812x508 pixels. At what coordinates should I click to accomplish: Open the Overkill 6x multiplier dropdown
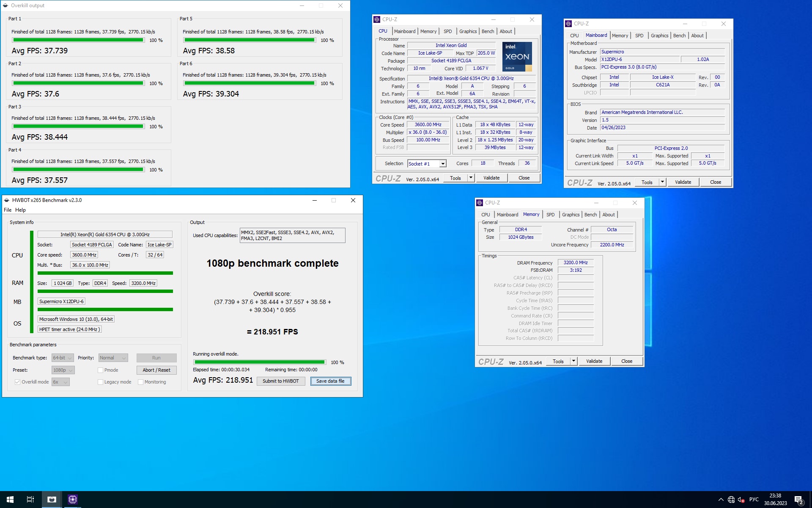(x=60, y=382)
